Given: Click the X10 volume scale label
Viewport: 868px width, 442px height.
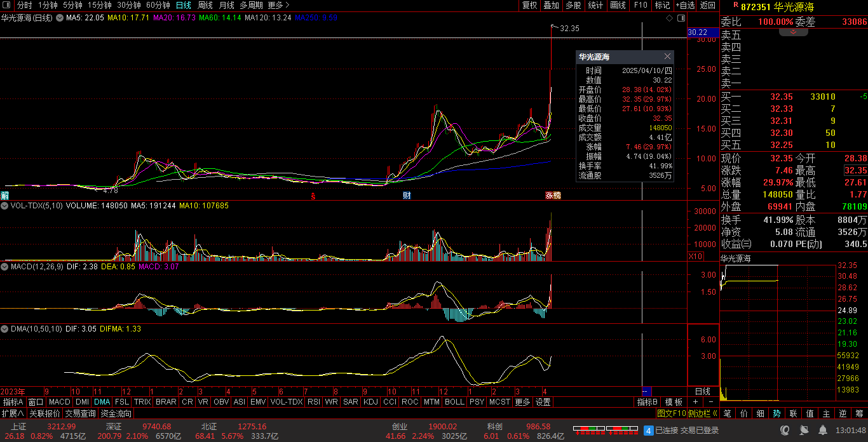Looking at the screenshot, I should (x=696, y=256).
